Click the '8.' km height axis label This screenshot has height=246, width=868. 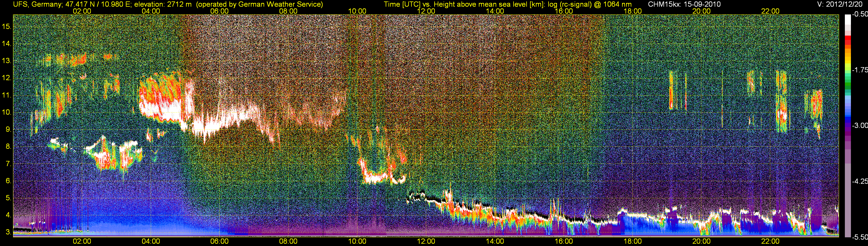coord(8,147)
